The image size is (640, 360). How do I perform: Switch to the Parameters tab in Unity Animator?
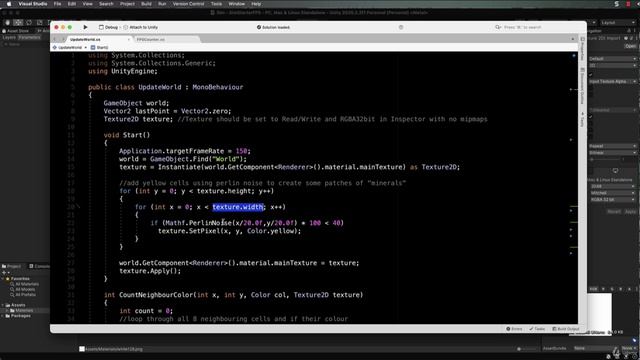tap(29, 38)
